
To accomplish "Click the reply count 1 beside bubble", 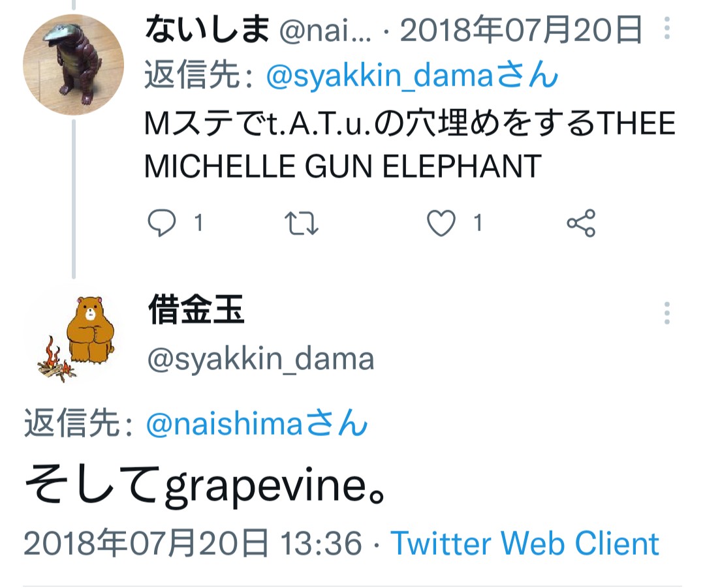I will point(198,223).
